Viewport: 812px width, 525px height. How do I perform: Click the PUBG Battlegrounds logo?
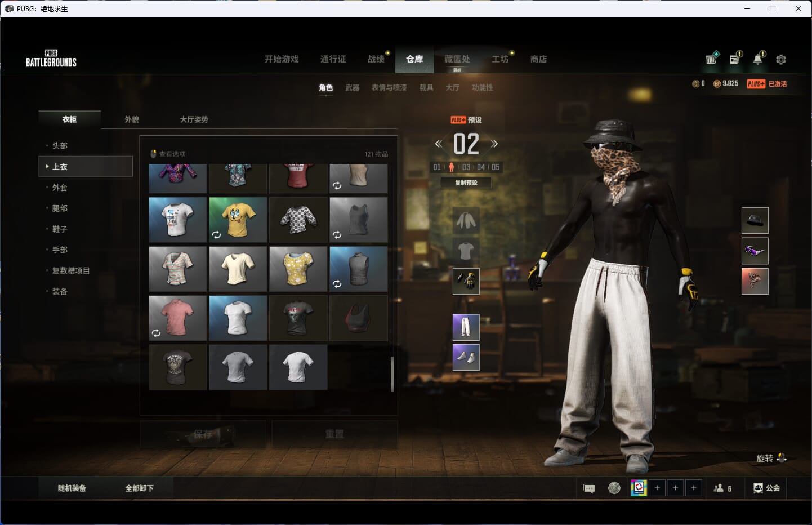pos(51,59)
